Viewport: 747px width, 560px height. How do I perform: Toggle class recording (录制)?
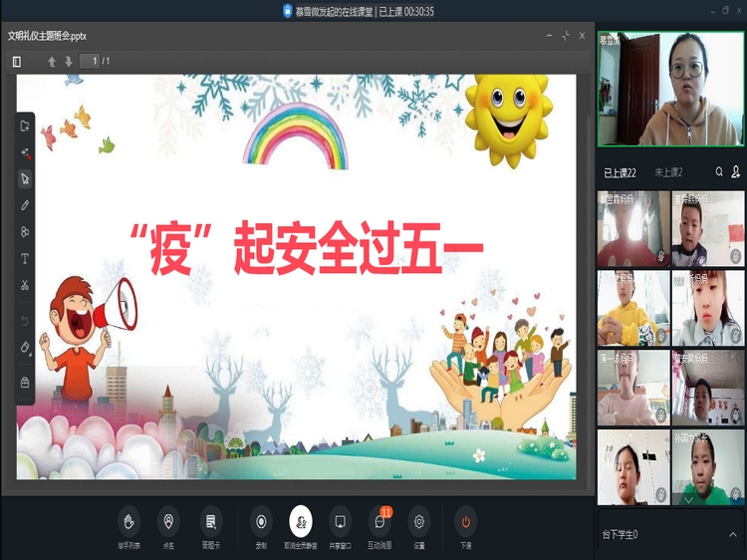[261, 521]
